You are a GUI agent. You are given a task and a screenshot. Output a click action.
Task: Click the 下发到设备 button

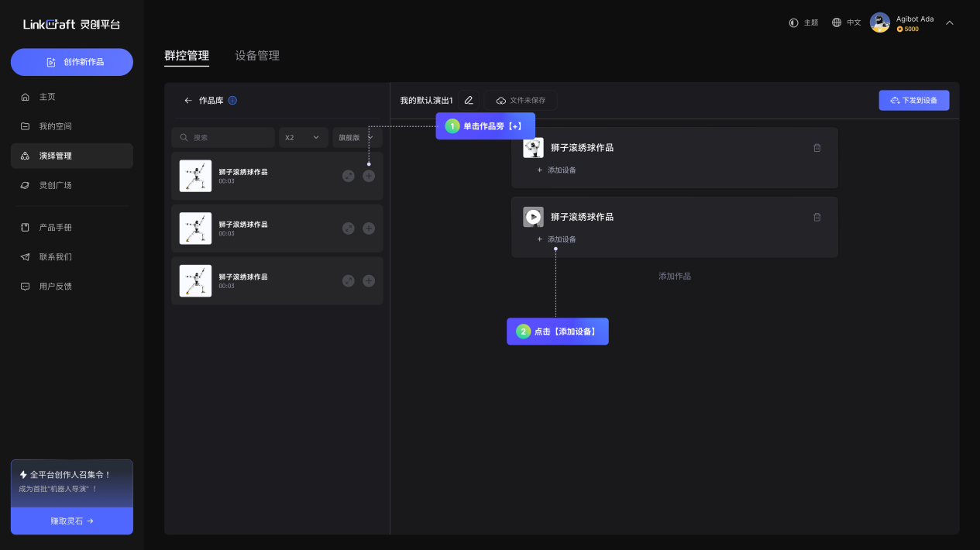click(x=913, y=100)
